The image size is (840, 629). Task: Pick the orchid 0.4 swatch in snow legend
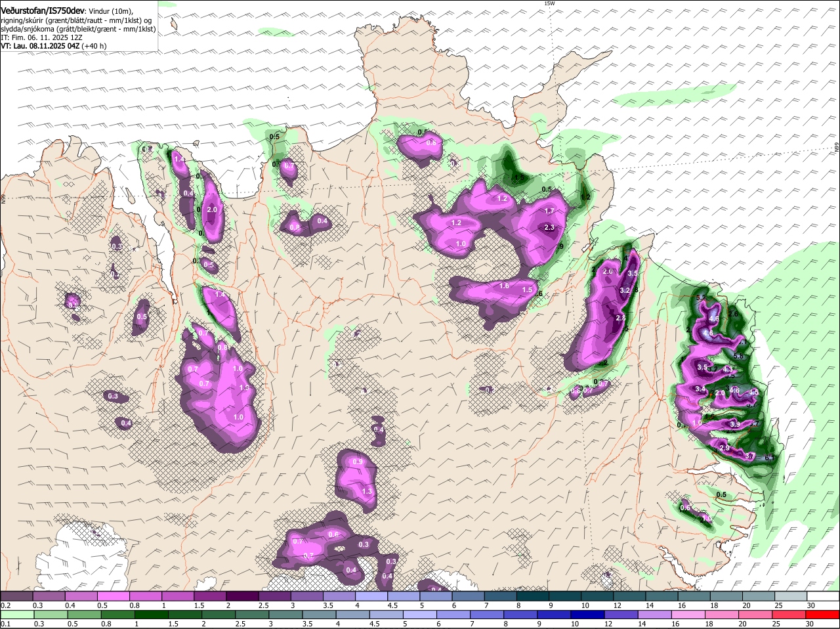[81, 596]
